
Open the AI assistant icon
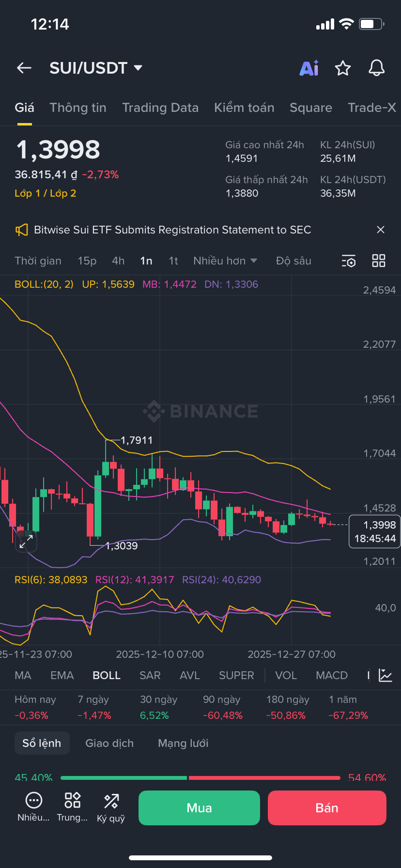[309, 68]
